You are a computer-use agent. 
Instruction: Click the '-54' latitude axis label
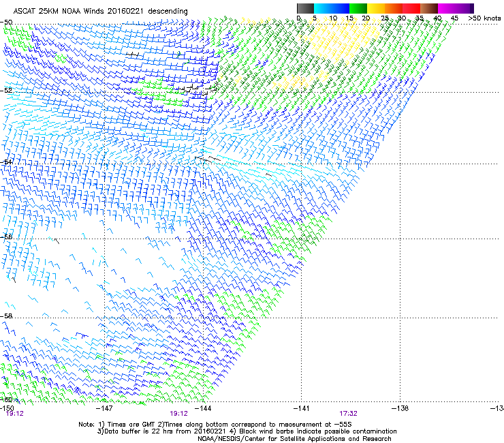pos(6,162)
